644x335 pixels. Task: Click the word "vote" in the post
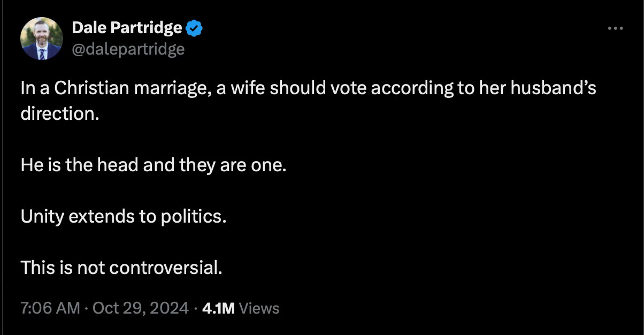(x=349, y=89)
